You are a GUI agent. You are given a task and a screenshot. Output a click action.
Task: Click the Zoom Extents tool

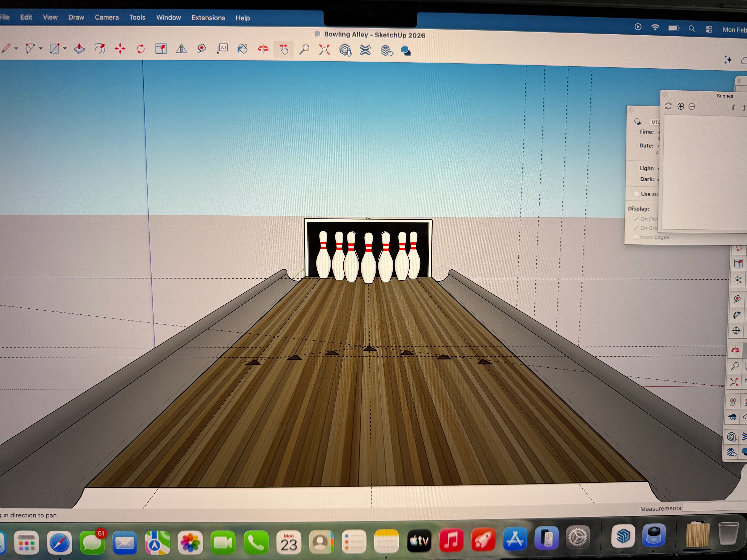(x=324, y=50)
